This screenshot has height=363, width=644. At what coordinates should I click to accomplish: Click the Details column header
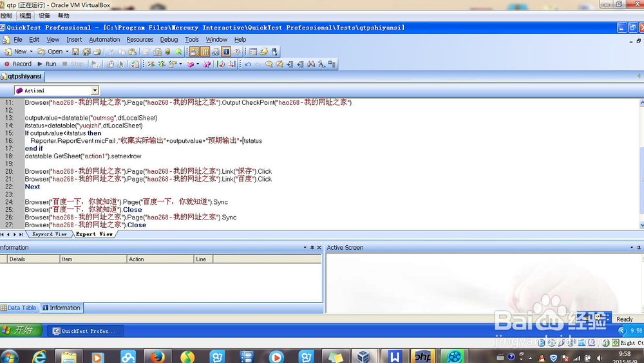(33, 259)
